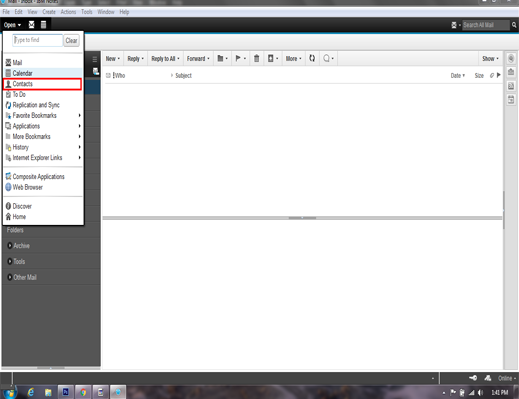This screenshot has width=519, height=399.
Task: Click the folder move-to toolbar icon
Action: pos(222,59)
